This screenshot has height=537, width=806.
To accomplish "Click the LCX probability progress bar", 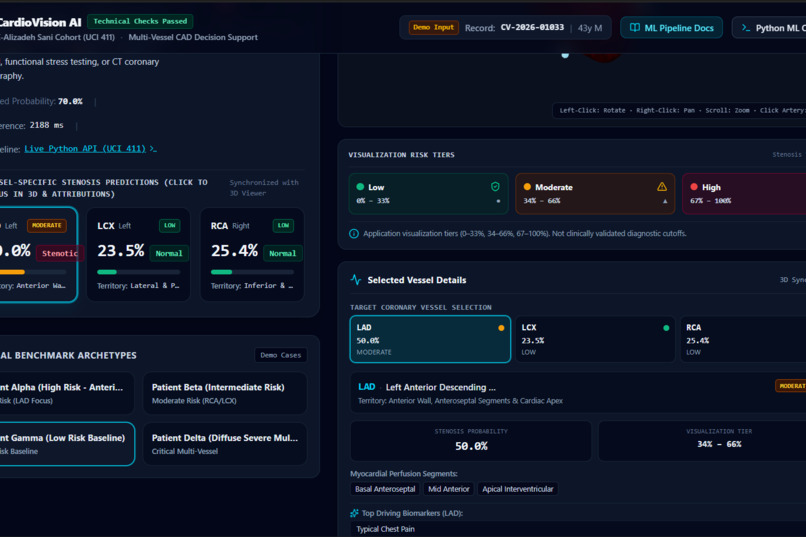I will (x=138, y=272).
